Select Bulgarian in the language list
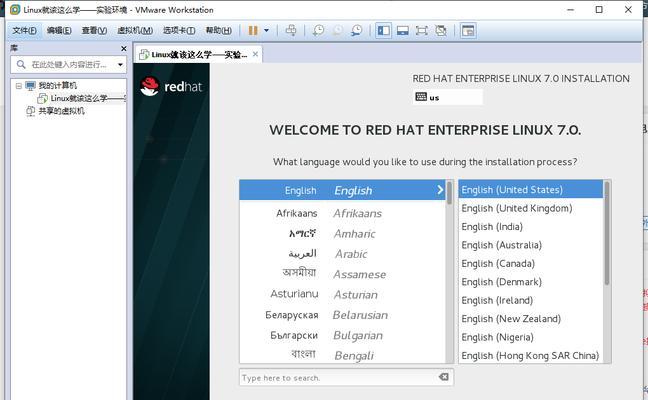 coord(342,335)
